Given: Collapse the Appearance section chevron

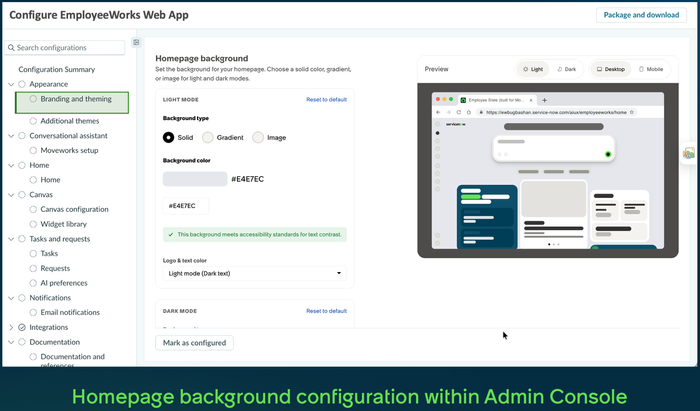Looking at the screenshot, I should (11, 84).
